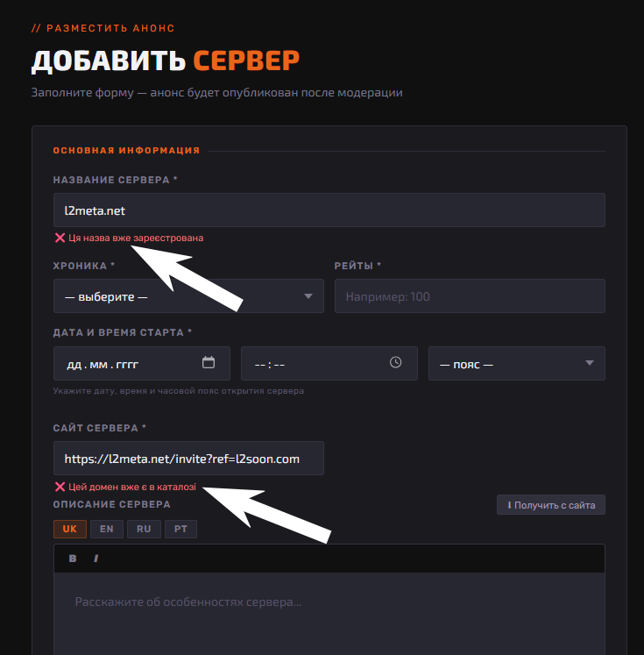
Task: Toggle bold formatting in description editor
Action: tap(73, 559)
